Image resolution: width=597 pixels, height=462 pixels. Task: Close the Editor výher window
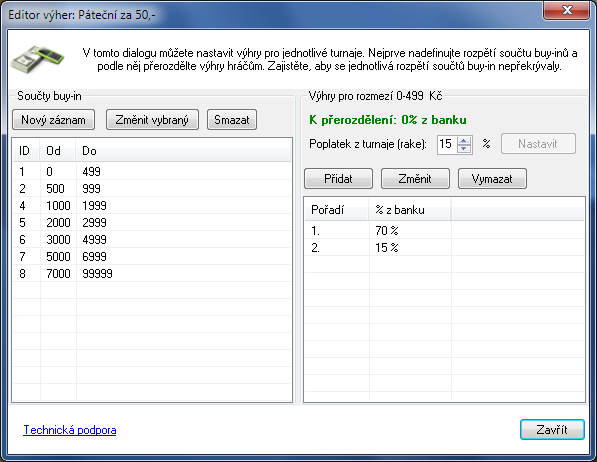tap(567, 10)
